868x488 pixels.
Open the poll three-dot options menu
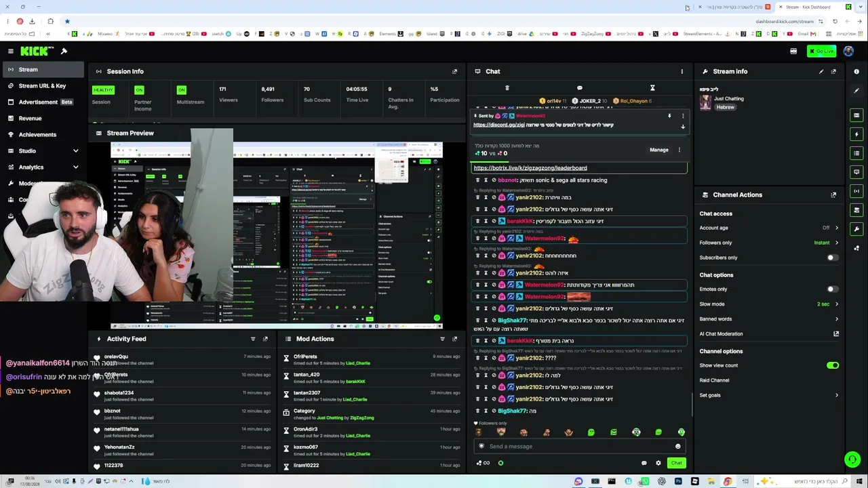pos(679,150)
